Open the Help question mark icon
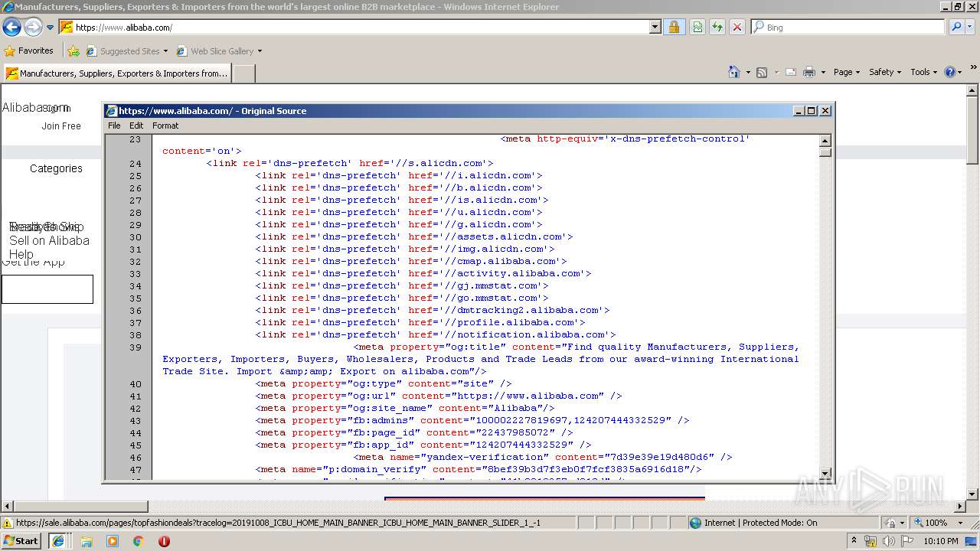This screenshot has width=980, height=551. tap(950, 72)
